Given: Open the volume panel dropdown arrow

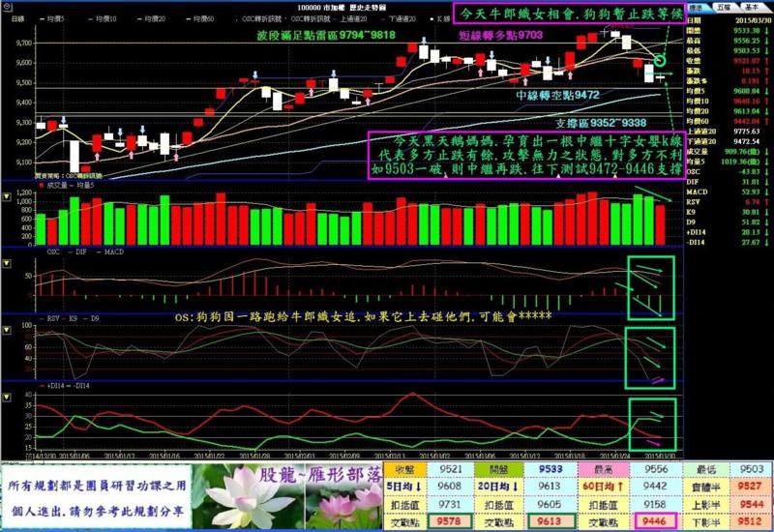Looking at the screenshot, I should [8, 197].
